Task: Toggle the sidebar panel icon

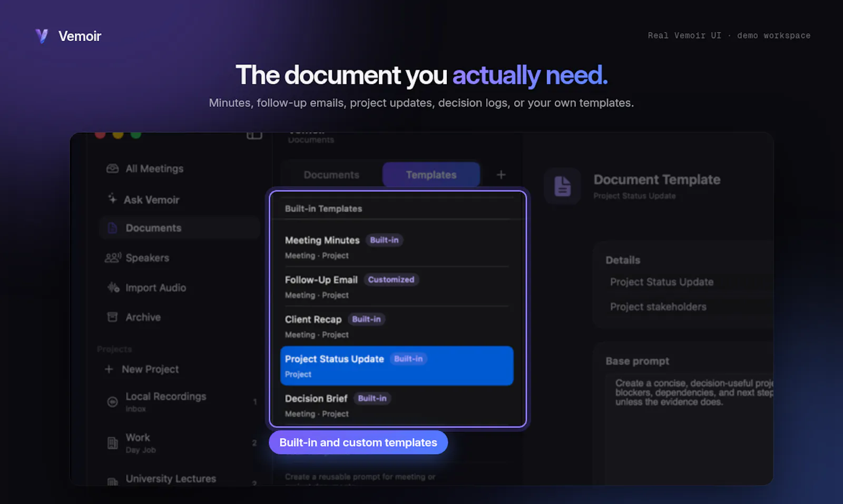Action: pyautogui.click(x=254, y=135)
